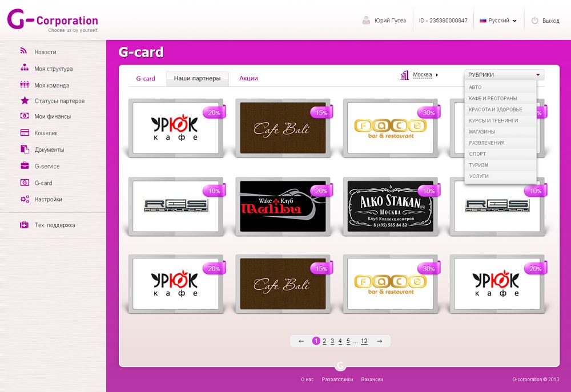Expand the Москва city selector arrow
This screenshot has width=571, height=392.
(437, 75)
